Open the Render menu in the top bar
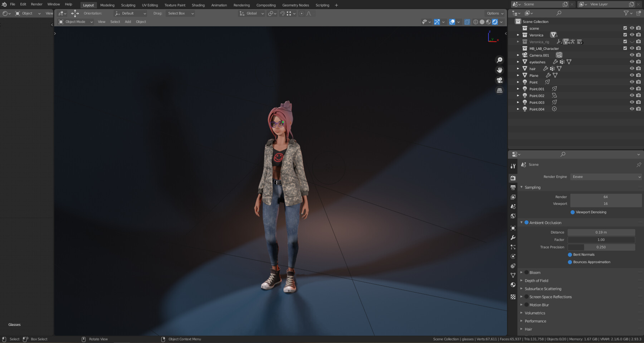The height and width of the screenshot is (343, 644). pos(36,4)
